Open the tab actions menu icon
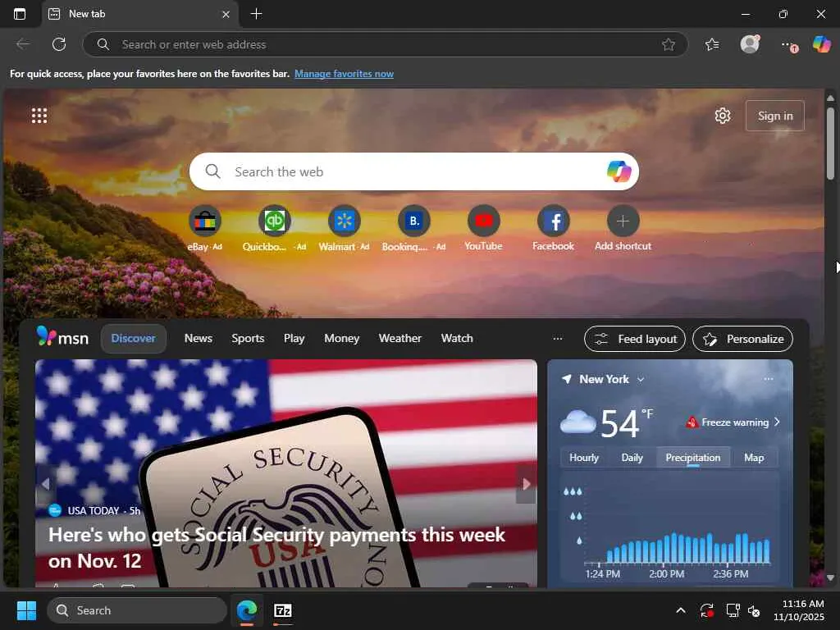The image size is (840, 630). [20, 14]
